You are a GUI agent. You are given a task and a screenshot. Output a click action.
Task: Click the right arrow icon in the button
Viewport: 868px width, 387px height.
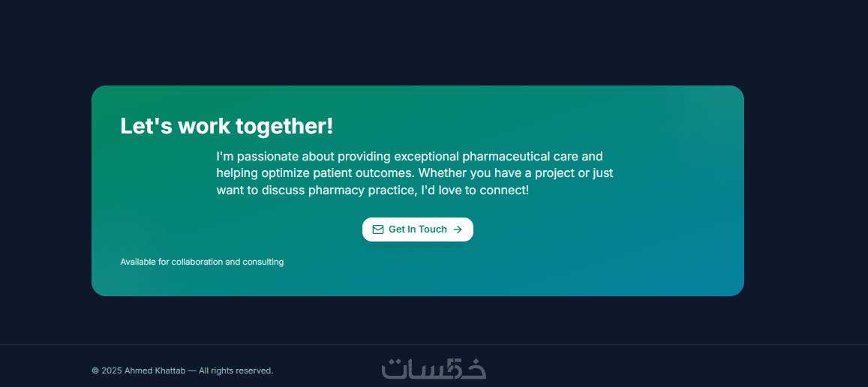click(458, 229)
